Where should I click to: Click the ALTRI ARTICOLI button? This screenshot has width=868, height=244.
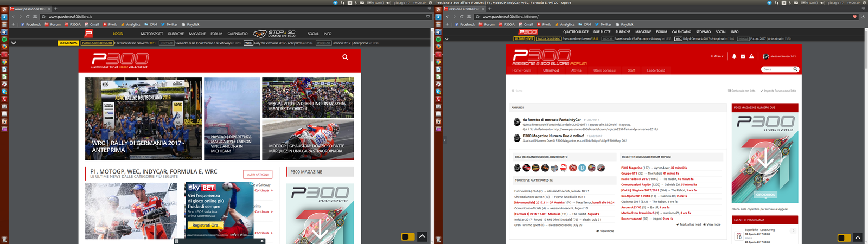[x=258, y=175]
